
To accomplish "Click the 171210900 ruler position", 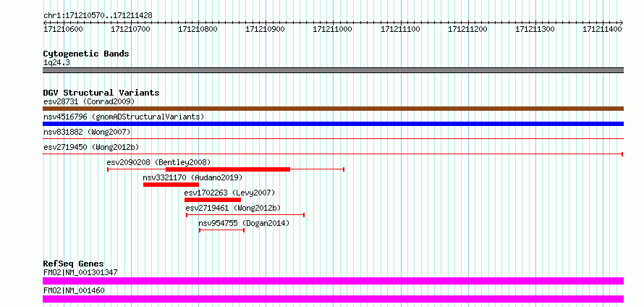I will point(266,29).
